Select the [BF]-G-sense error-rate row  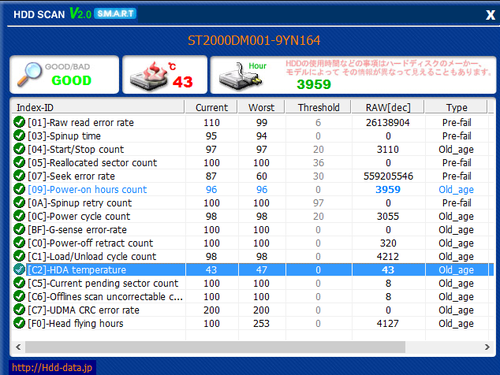[x=252, y=229]
